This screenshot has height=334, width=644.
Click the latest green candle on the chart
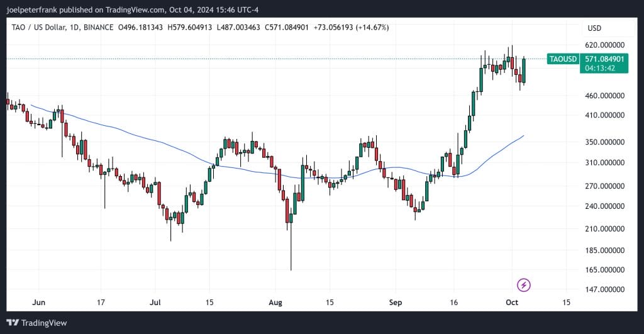pos(524,70)
